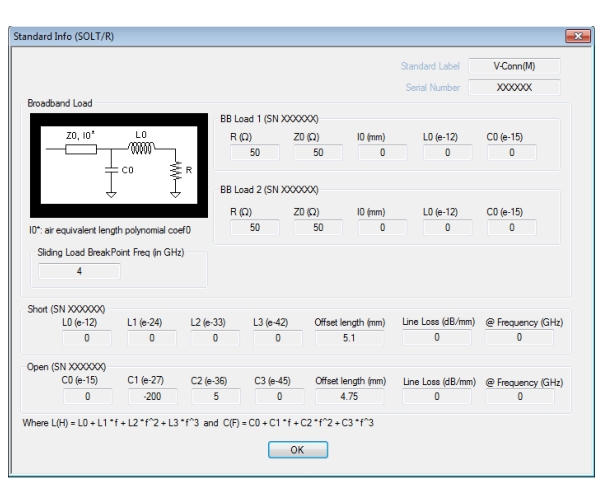Select BB Load 2 C0 (e-15) field
The height and width of the screenshot is (483, 605).
[512, 227]
